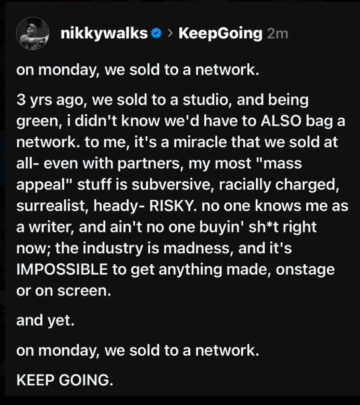Click the 2m post timestamp
Screen dimensions: 360x405
(277, 34)
